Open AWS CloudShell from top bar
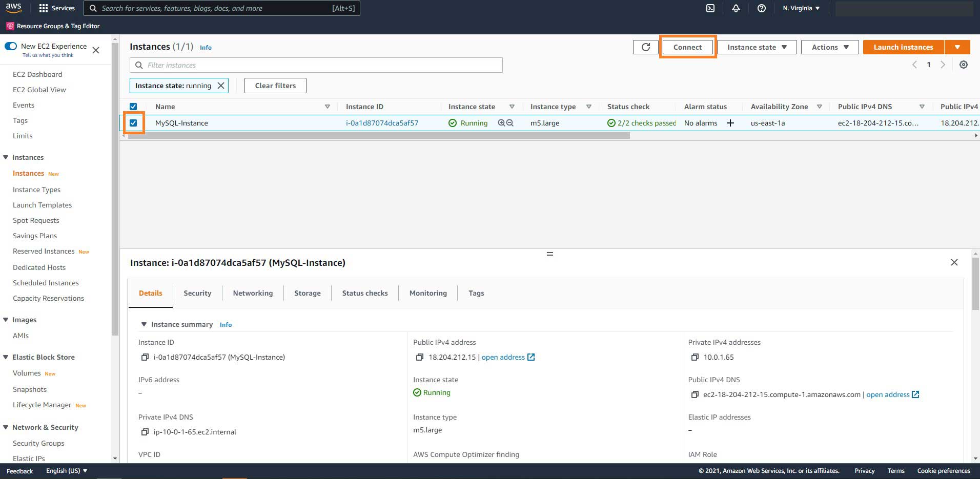This screenshot has width=980, height=479. point(710,8)
